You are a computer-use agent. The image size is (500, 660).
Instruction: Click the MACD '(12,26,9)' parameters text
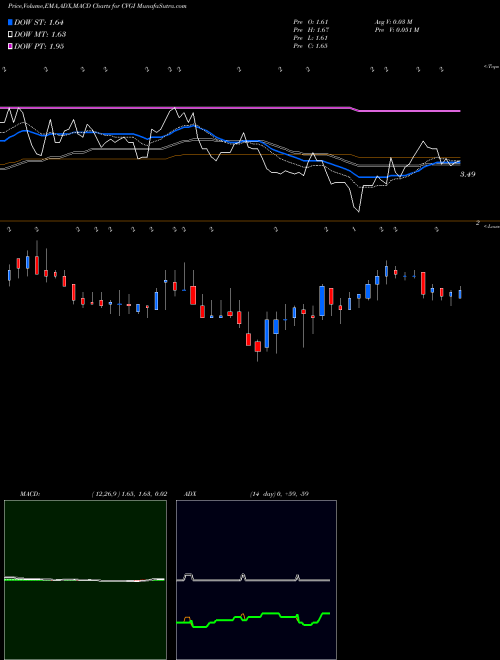129,494
